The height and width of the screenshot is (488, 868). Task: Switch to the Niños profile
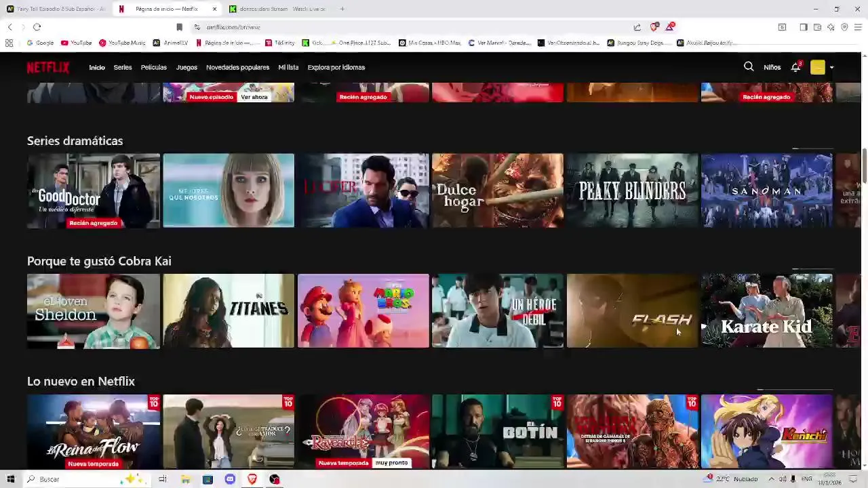click(772, 67)
